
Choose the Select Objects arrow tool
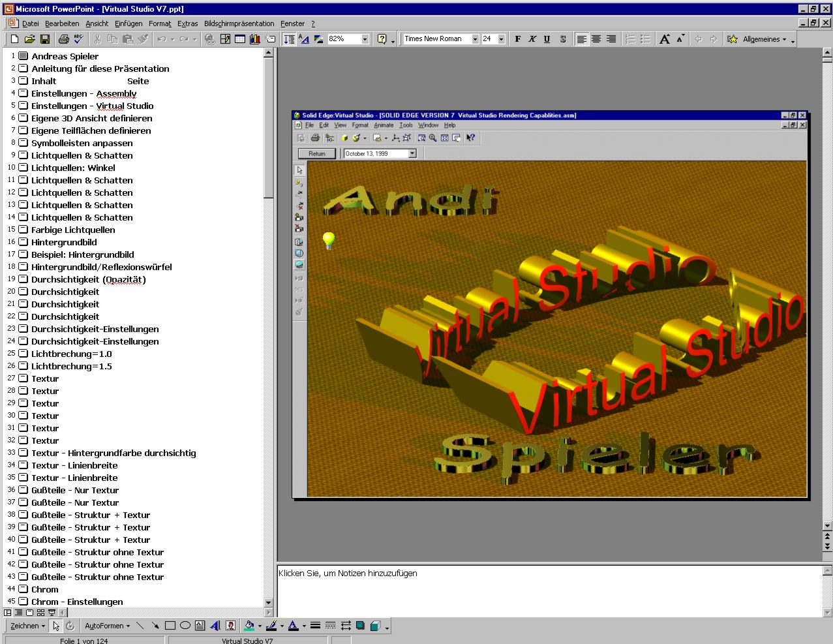click(x=56, y=626)
